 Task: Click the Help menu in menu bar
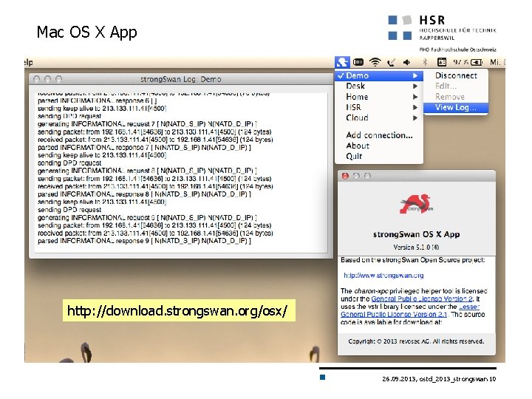coord(29,62)
